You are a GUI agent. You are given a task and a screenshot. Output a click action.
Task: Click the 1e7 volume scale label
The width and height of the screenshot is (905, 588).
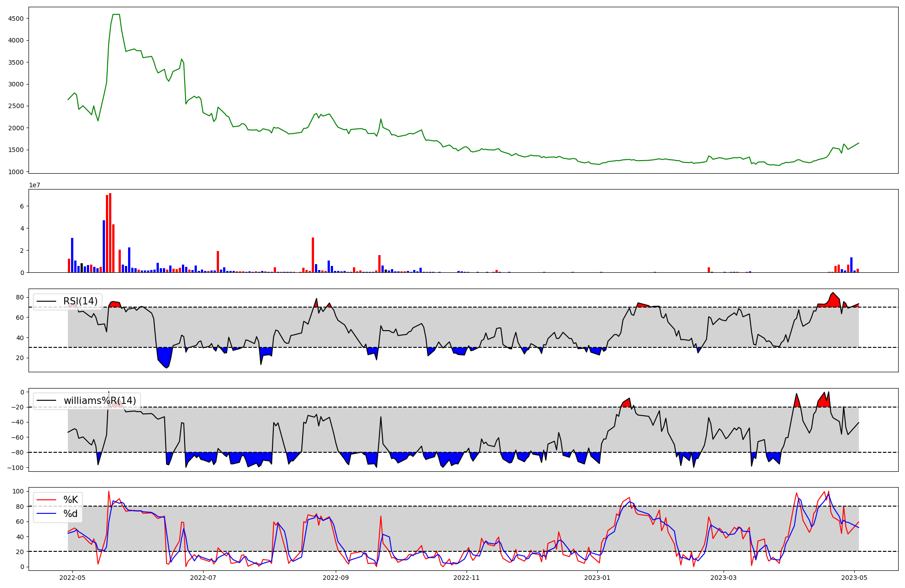35,185
